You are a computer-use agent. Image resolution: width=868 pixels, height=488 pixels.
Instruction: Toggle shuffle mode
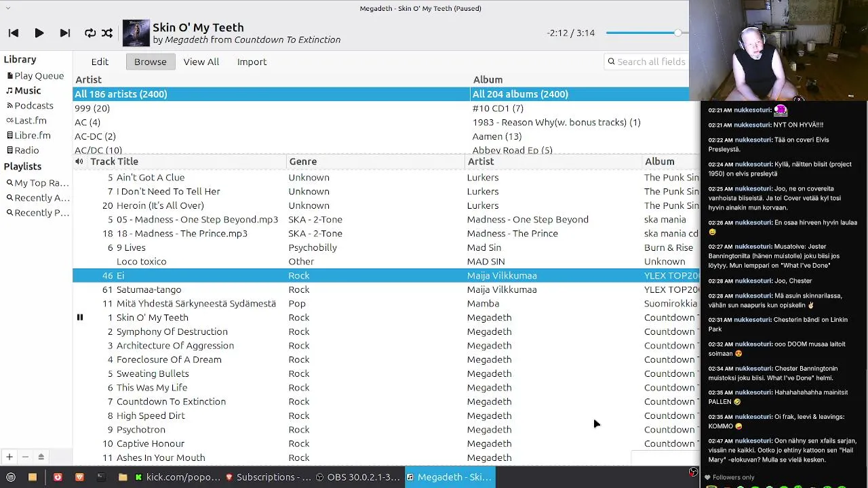click(107, 33)
